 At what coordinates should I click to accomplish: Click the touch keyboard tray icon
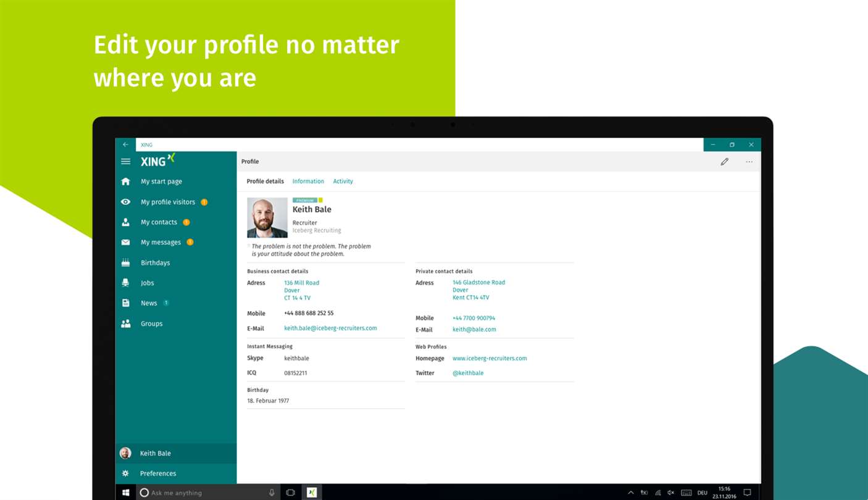point(686,493)
